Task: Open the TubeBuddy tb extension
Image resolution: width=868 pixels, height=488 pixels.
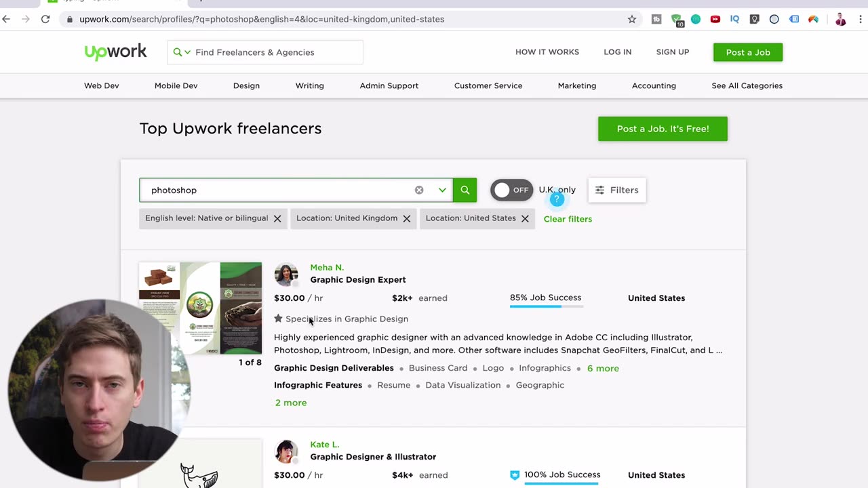Action: pos(656,19)
